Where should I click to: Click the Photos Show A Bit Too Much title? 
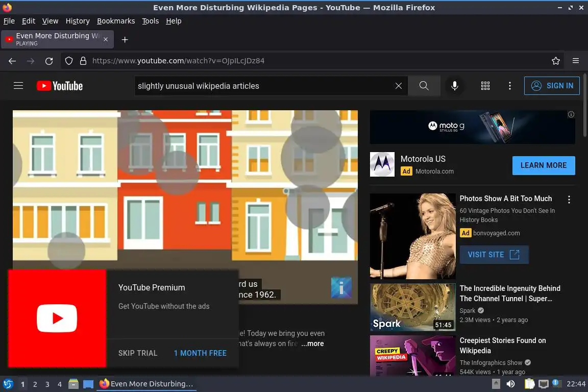pos(505,199)
